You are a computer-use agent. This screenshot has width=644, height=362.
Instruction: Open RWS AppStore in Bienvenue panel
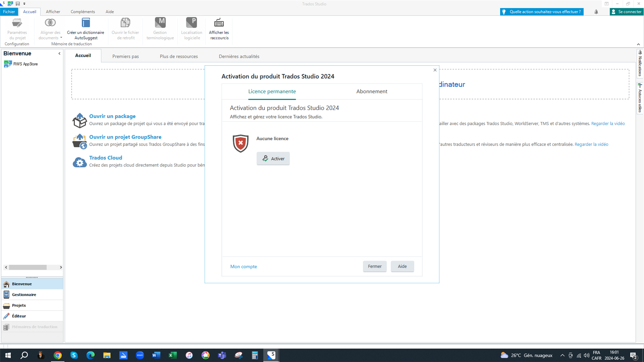[21, 64]
